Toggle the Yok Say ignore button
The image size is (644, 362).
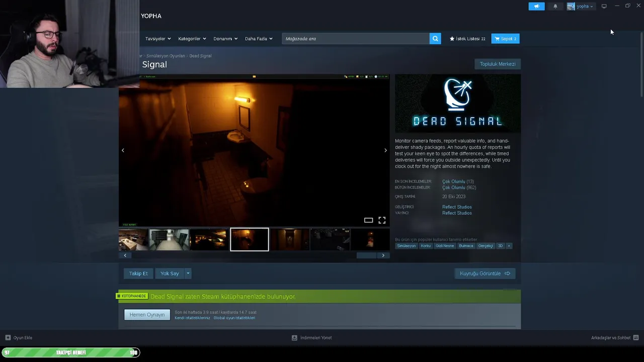point(170,274)
